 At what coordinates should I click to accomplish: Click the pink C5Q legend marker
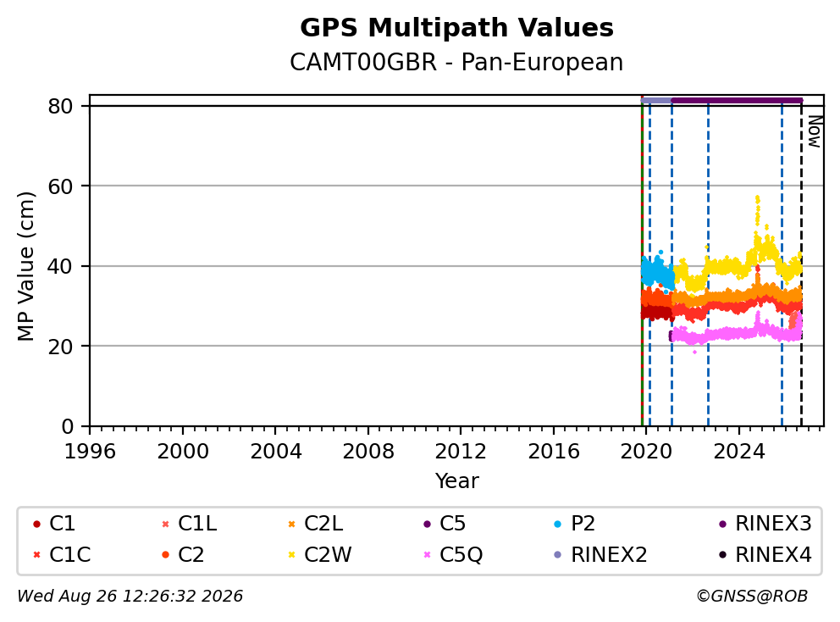427,555
